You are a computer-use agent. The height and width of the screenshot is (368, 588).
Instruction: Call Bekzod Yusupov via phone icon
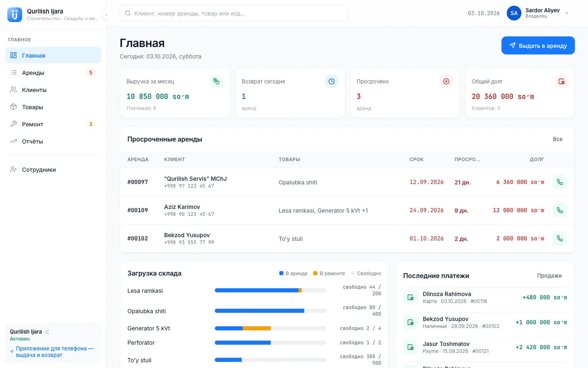click(560, 238)
